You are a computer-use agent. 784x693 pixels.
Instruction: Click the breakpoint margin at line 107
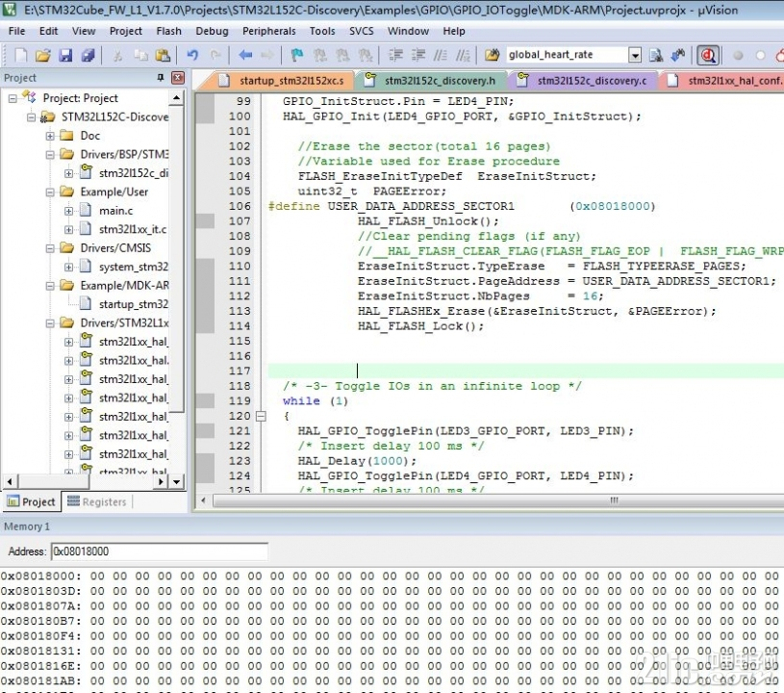(205, 221)
